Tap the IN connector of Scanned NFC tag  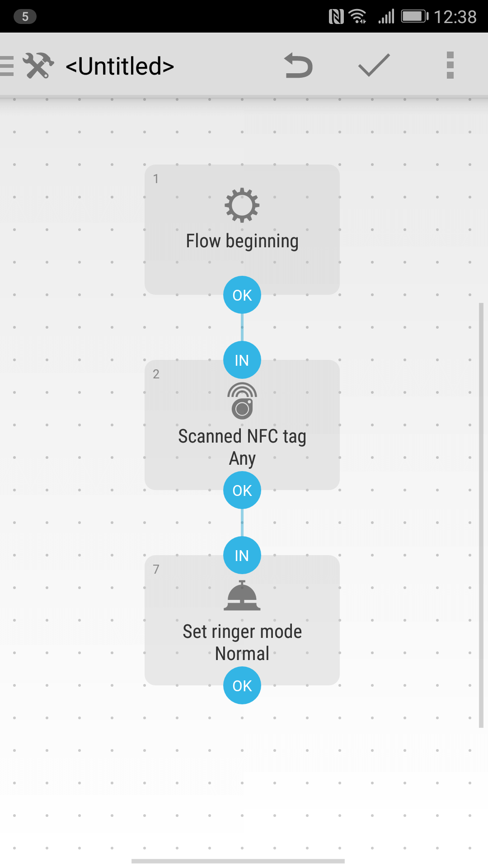[x=242, y=360]
